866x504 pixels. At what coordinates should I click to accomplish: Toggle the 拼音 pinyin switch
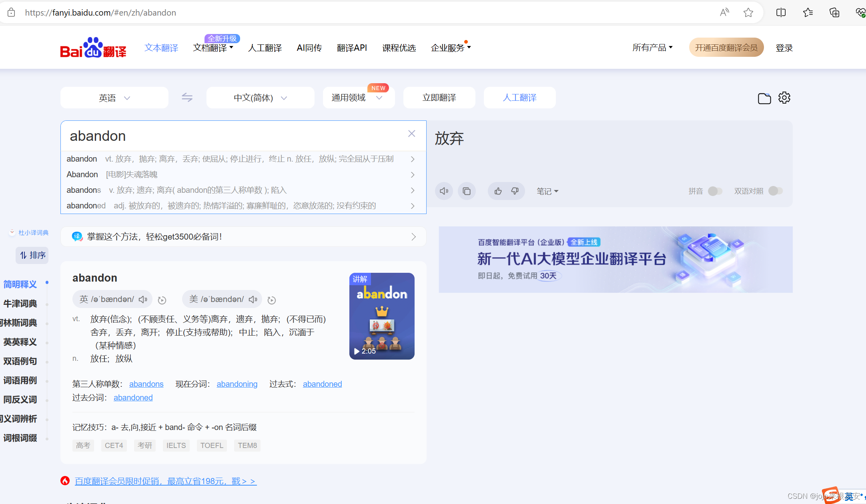click(x=715, y=191)
